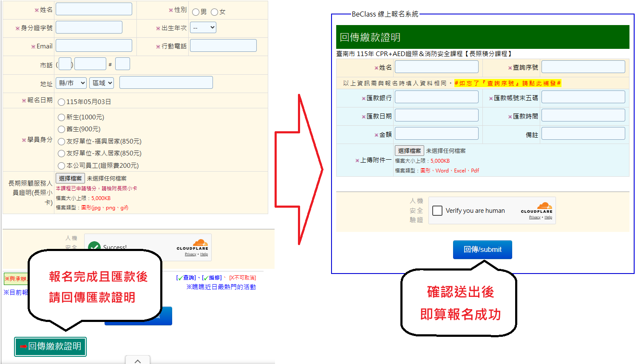The image size is (635, 364).
Task: Open the 出生年次 birth year dropdown
Action: pos(203,28)
